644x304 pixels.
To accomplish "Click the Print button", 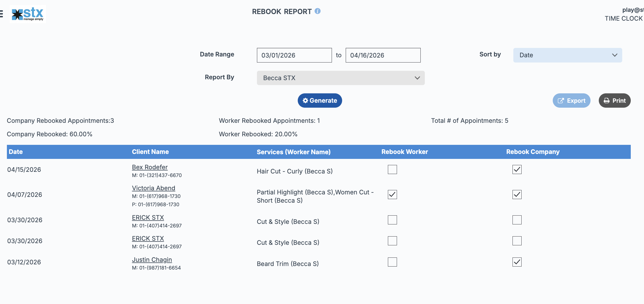I will (x=615, y=101).
